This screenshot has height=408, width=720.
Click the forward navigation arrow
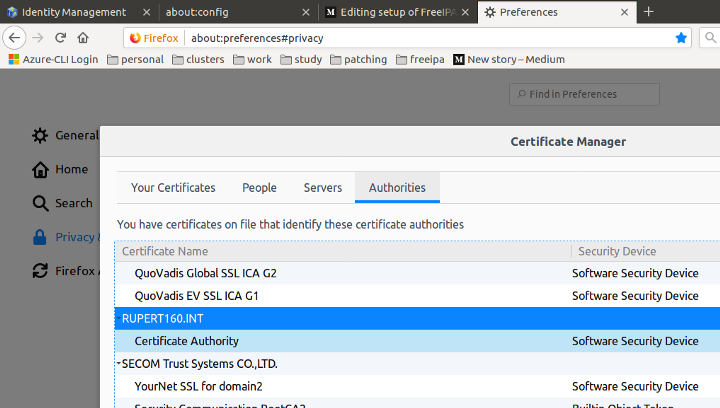[38, 38]
